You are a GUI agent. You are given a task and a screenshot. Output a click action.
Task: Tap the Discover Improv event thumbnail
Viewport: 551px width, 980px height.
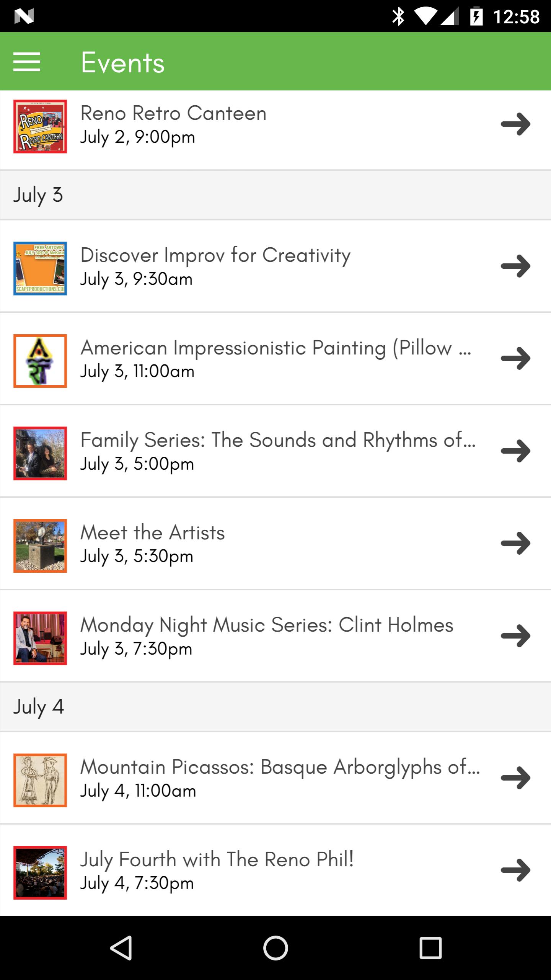click(x=40, y=268)
